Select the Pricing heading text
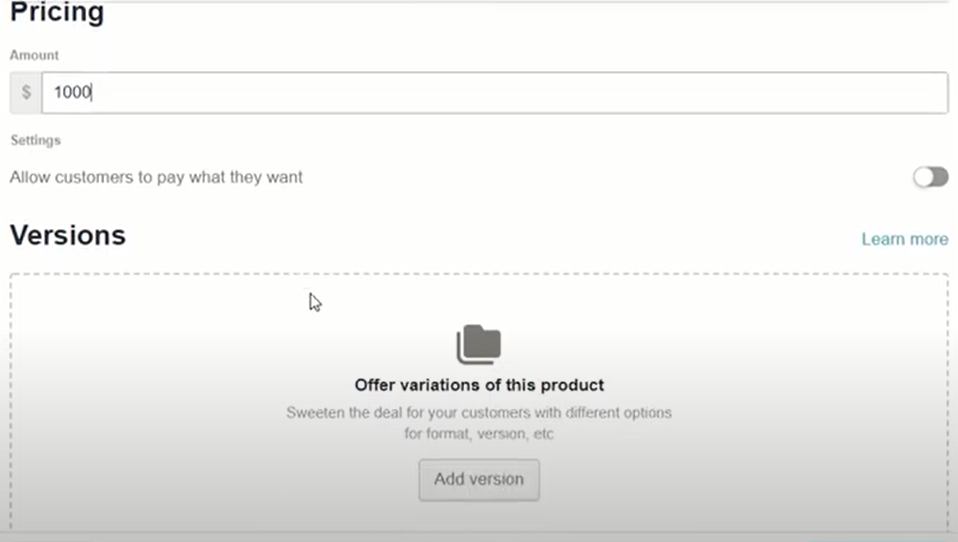This screenshot has width=958, height=542. (57, 12)
